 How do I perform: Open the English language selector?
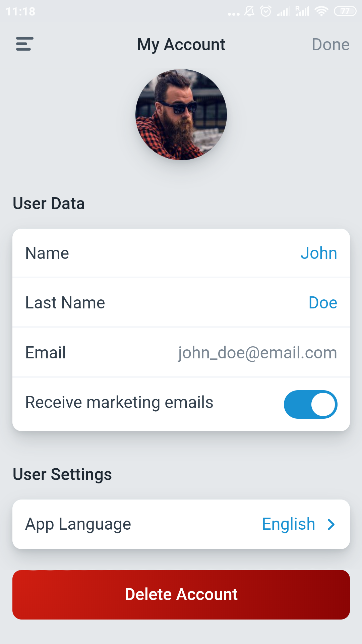pyautogui.click(x=289, y=524)
